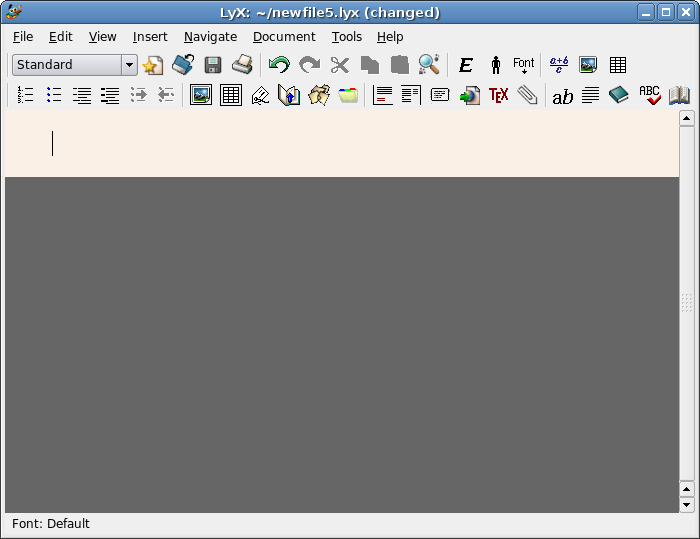This screenshot has height=539, width=700.
Task: Insert math formula fraction icon
Action: coord(559,65)
